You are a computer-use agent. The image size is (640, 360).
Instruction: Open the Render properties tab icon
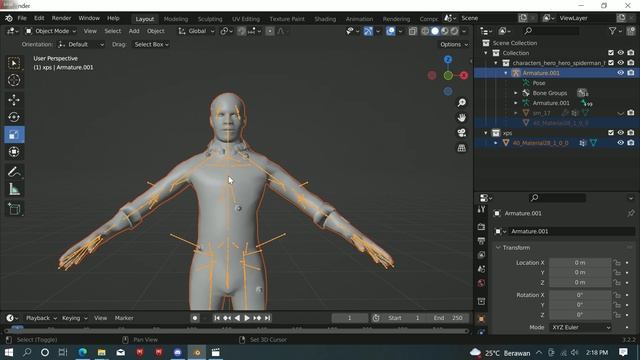pyautogui.click(x=481, y=227)
